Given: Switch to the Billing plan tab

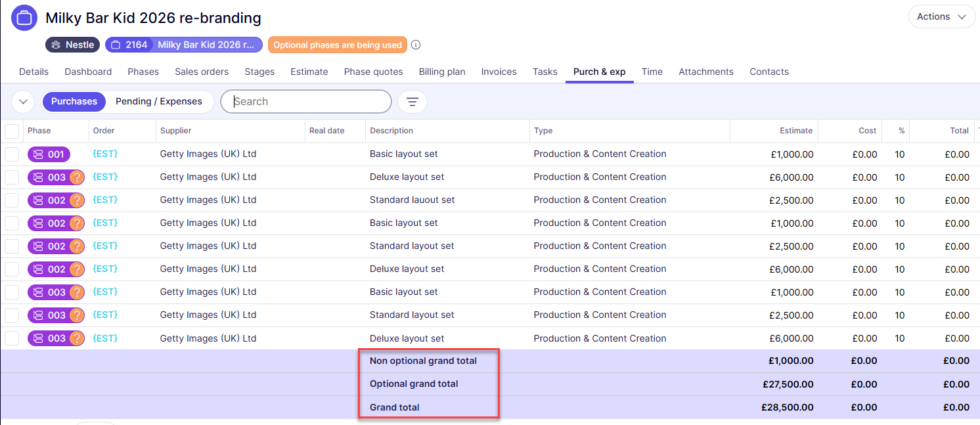Looking at the screenshot, I should [442, 72].
